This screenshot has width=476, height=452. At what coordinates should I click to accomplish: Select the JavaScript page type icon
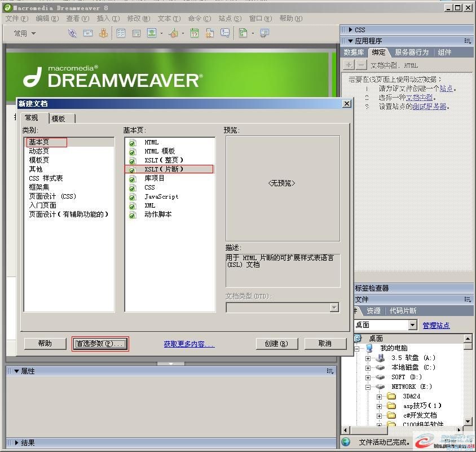click(133, 197)
